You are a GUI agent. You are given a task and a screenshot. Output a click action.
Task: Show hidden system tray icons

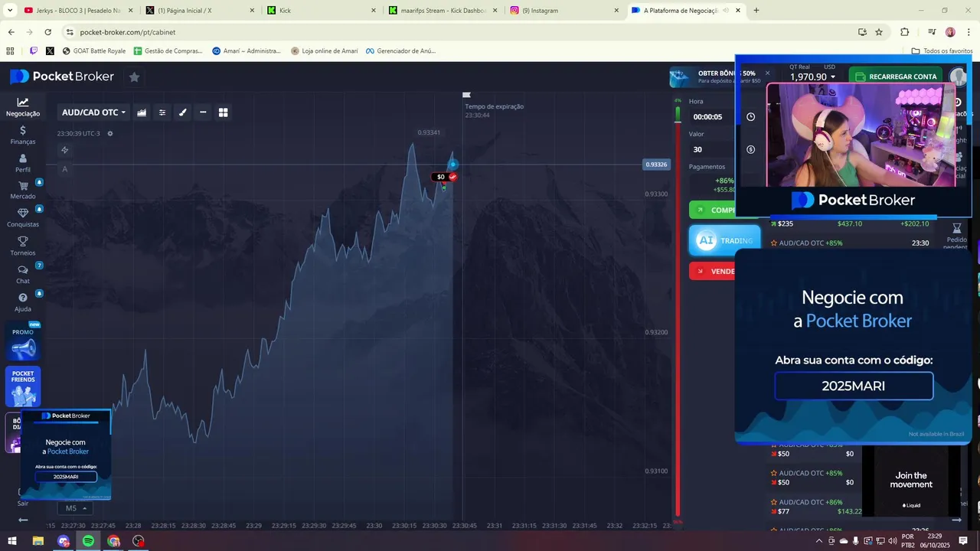[x=819, y=541]
